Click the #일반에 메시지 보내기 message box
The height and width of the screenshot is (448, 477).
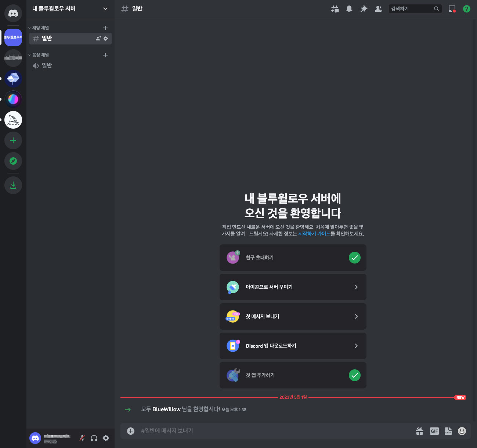(x=275, y=431)
